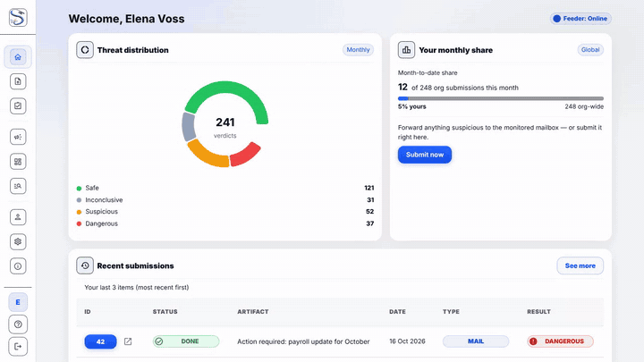This screenshot has height=362, width=644.
Task: Click the 241 verdicts donut center
Action: pos(225,127)
